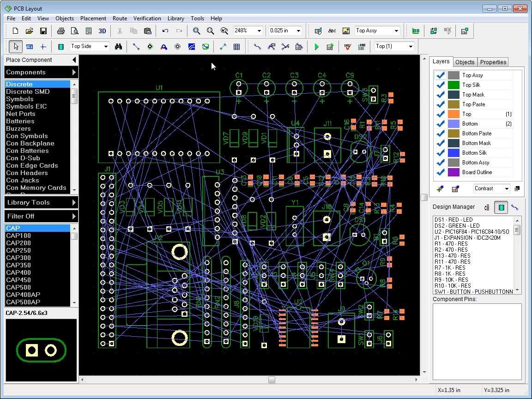532x399 pixels.
Task: Toggle Board Outline layer visibility checkbox
Action: coord(441,172)
